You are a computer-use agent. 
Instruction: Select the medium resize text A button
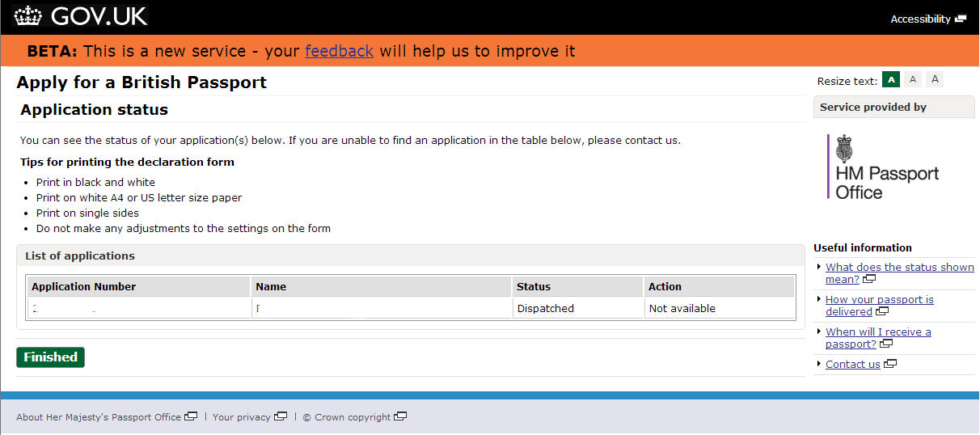913,79
